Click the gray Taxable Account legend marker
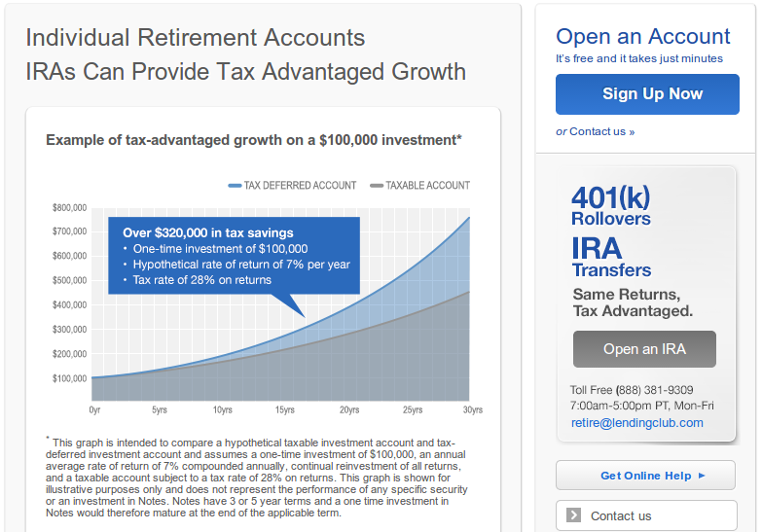 pyautogui.click(x=377, y=186)
